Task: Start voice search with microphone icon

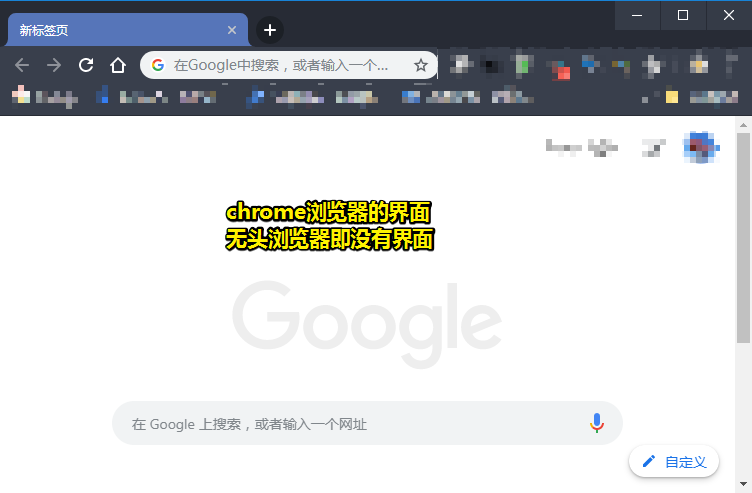Action: click(597, 423)
